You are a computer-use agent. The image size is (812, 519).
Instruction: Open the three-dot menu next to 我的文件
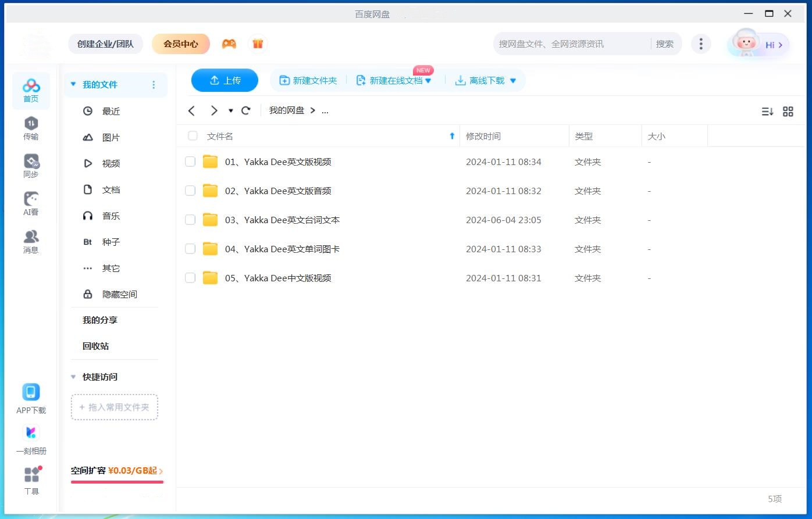coord(154,85)
